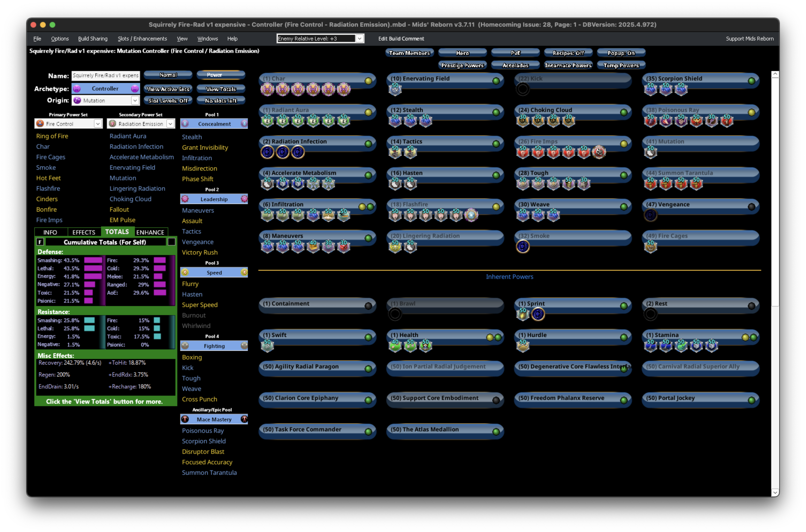
Task: Click the empty enhancement slot under Kick
Action: point(522,90)
